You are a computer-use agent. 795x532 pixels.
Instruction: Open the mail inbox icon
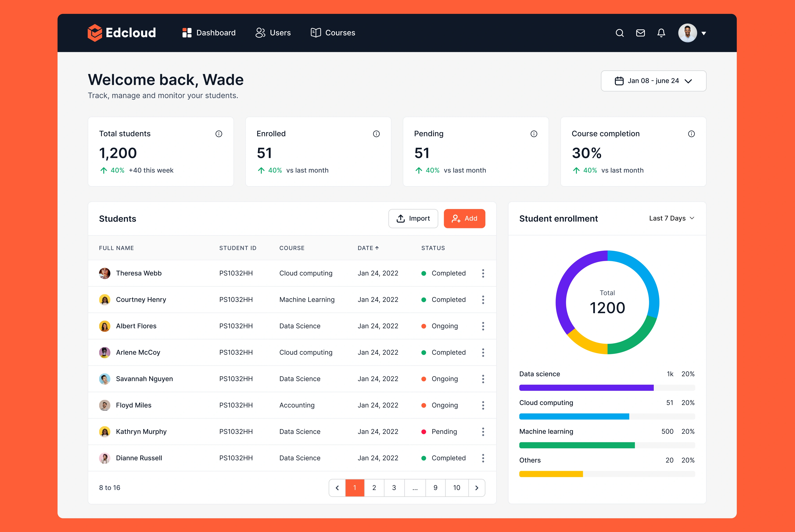[x=640, y=33]
